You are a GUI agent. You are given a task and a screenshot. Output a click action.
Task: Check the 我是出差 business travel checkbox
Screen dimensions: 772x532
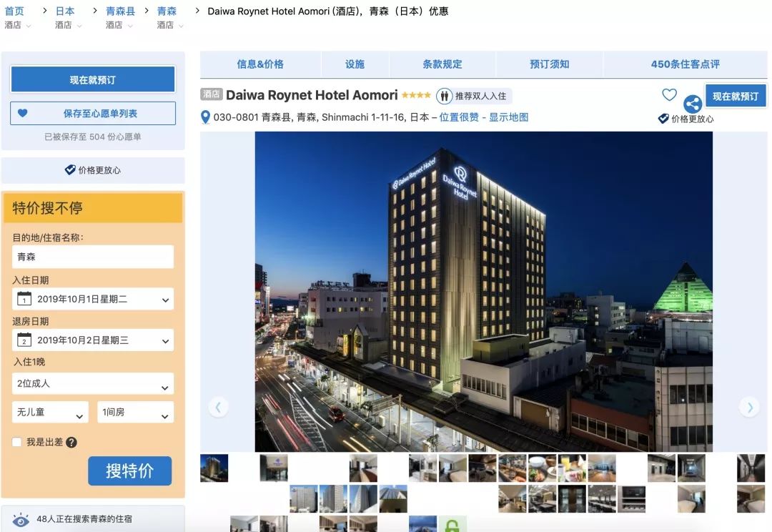click(x=15, y=441)
